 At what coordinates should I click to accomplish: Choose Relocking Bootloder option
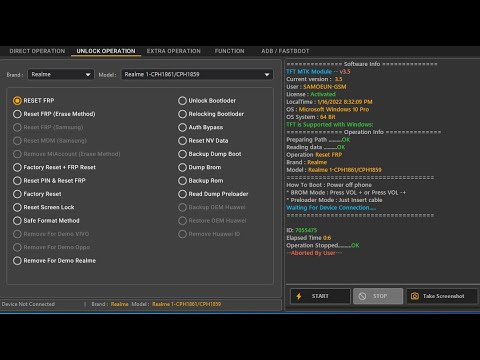211,114
